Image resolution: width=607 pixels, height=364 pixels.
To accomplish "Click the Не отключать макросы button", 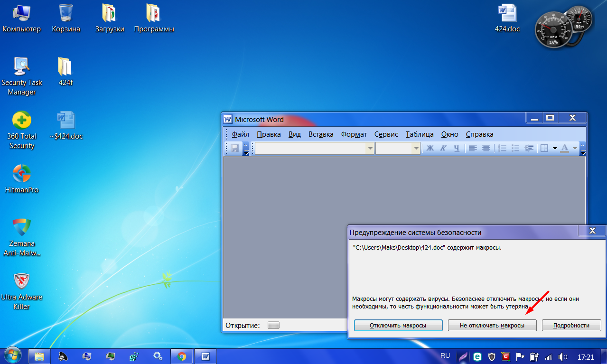I will tap(492, 325).
